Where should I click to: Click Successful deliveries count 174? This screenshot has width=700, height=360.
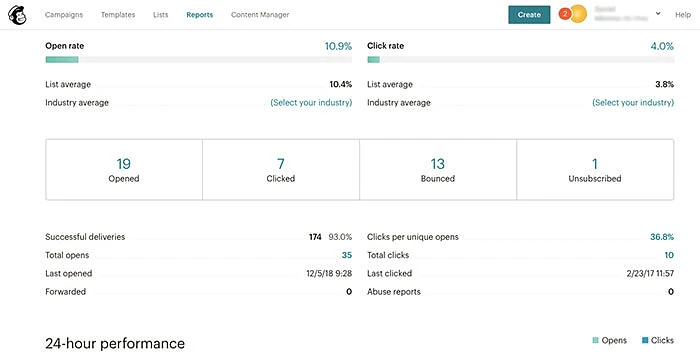(315, 237)
